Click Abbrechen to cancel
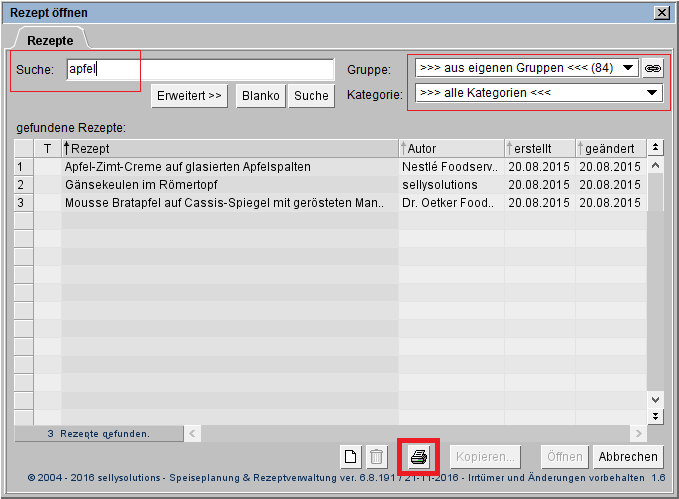679x499 pixels. (x=627, y=457)
